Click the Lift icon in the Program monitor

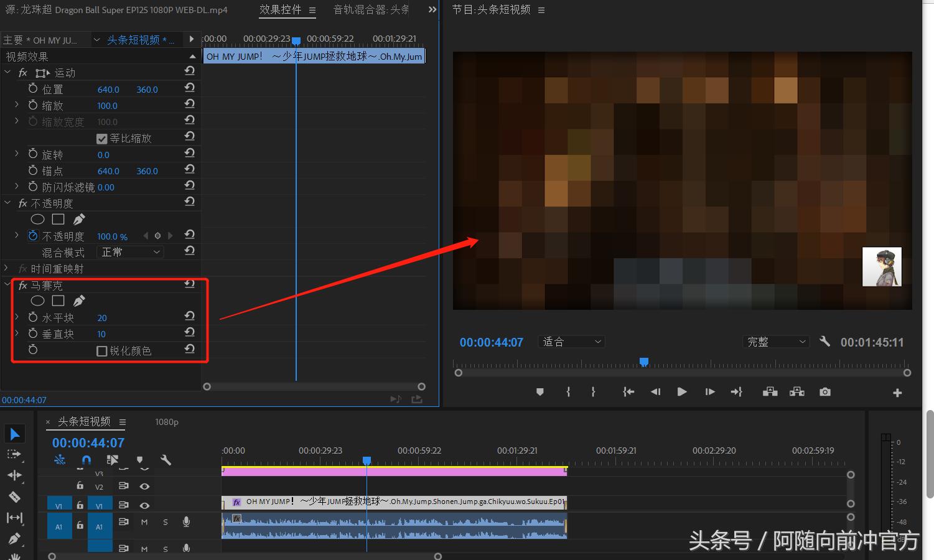click(x=770, y=392)
